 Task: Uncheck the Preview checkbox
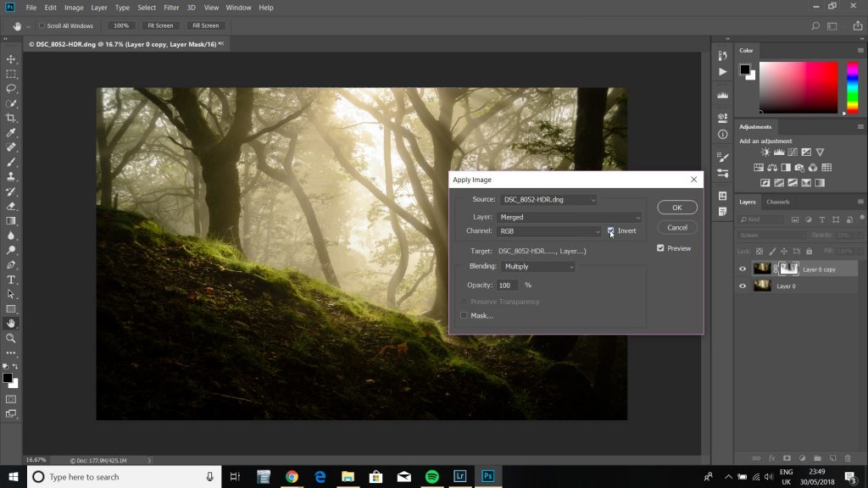[660, 248]
